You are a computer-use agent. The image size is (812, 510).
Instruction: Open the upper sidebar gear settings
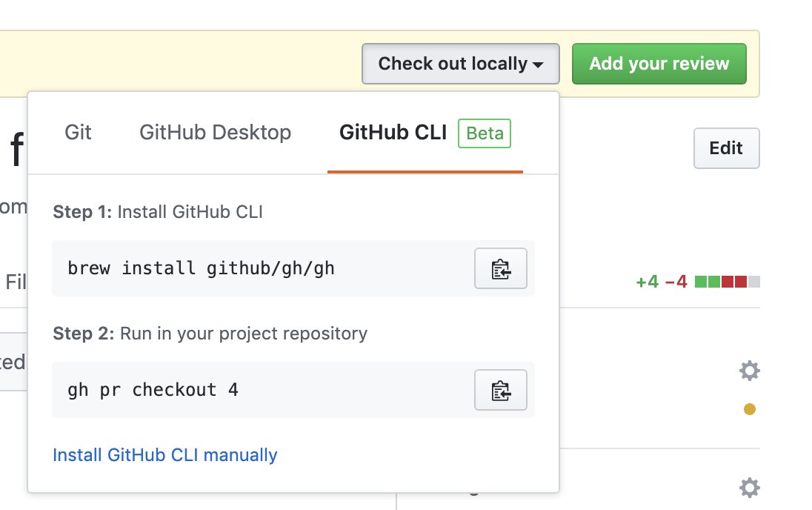coord(749,371)
